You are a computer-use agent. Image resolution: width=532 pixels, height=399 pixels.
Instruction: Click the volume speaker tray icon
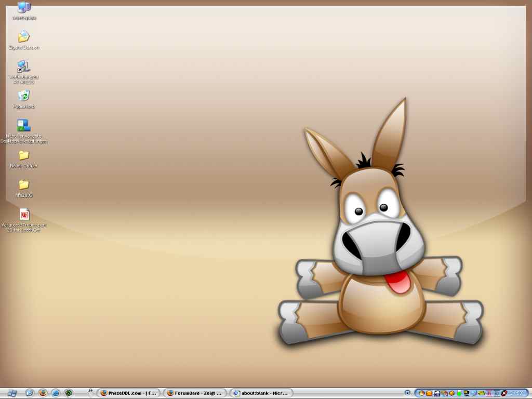[452, 393]
